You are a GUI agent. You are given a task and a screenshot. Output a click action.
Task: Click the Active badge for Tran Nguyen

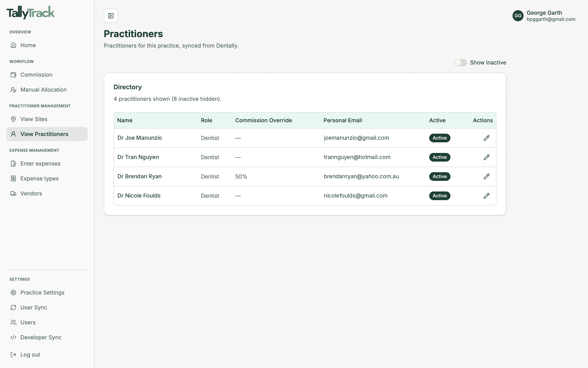click(x=440, y=157)
